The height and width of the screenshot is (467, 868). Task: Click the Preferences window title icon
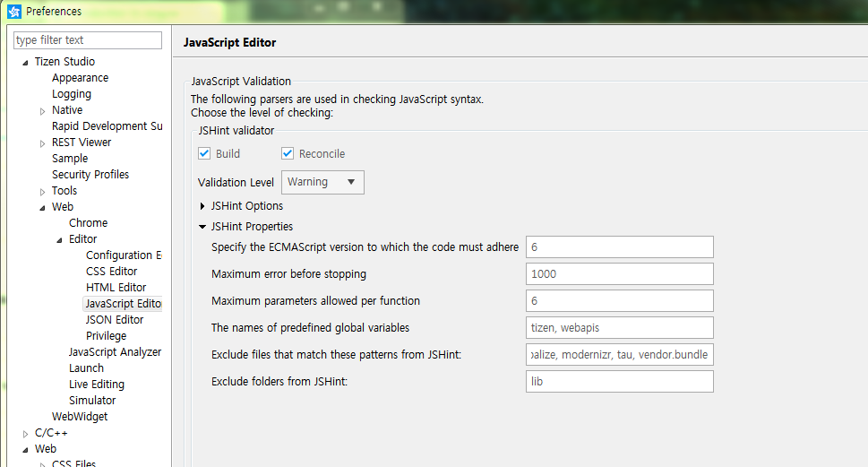[x=13, y=12]
